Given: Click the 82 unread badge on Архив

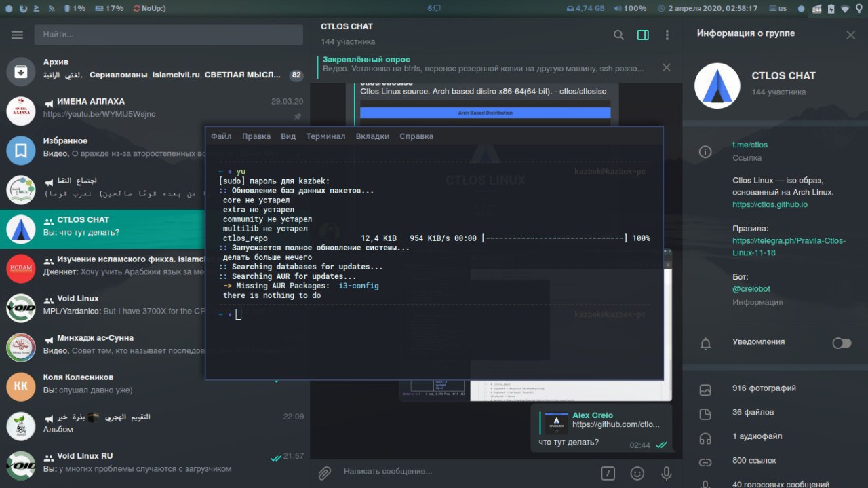Looking at the screenshot, I should pyautogui.click(x=296, y=75).
